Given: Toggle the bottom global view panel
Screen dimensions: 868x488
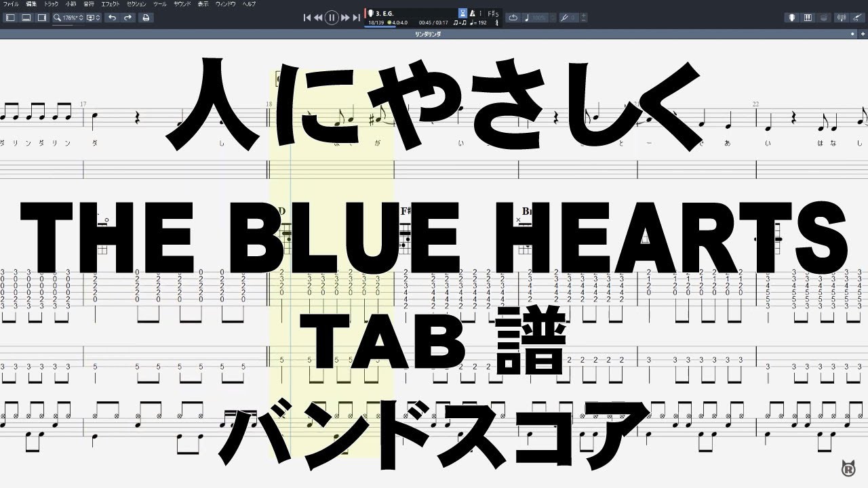Looking at the screenshot, I should [26, 18].
